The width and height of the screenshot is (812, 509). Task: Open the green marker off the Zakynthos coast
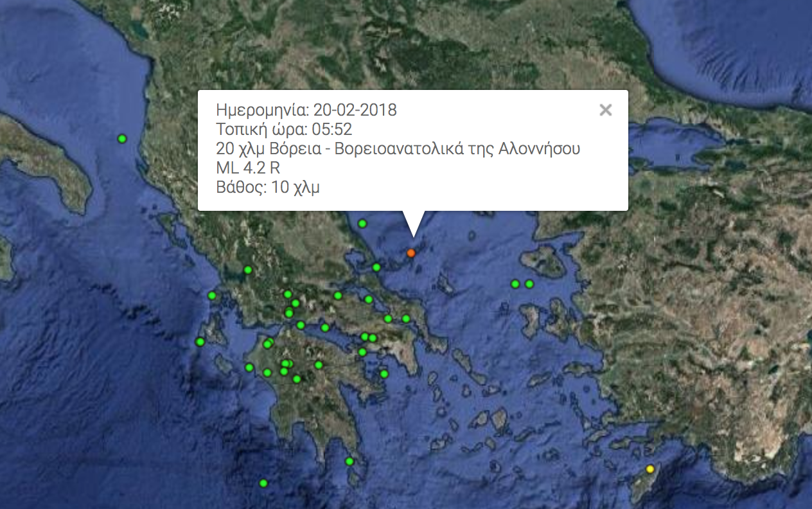249,368
